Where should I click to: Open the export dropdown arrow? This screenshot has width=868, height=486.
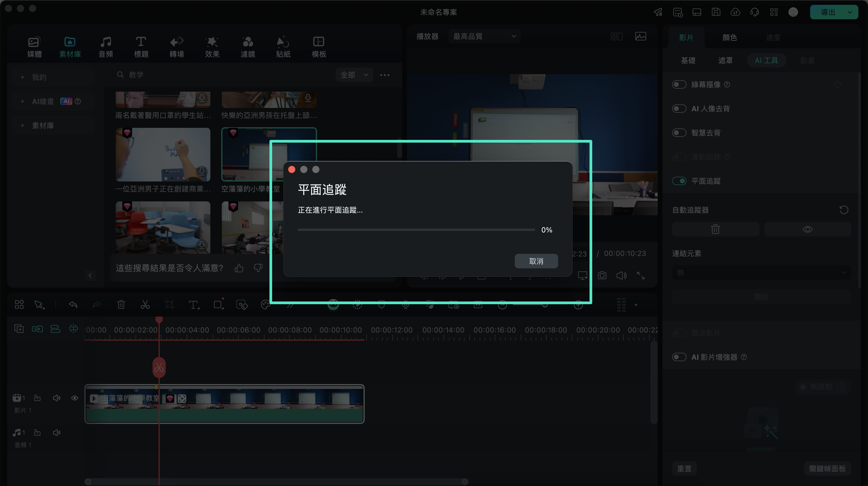coord(850,12)
